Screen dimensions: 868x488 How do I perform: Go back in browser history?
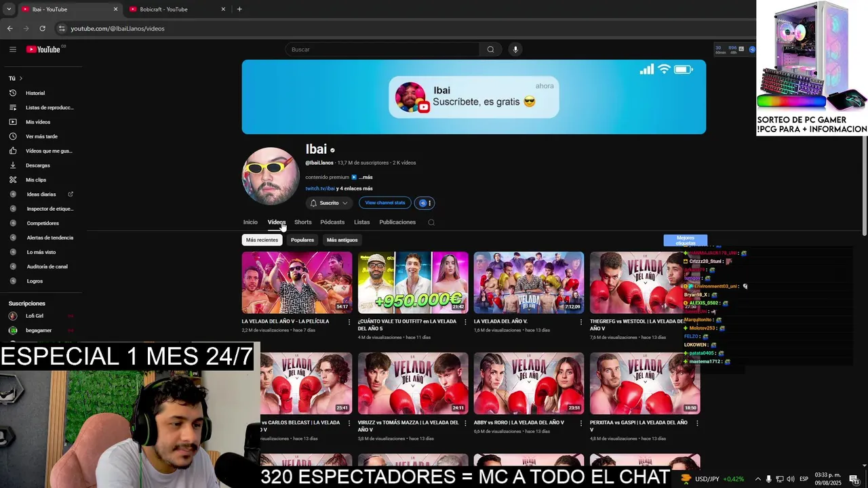click(x=9, y=28)
